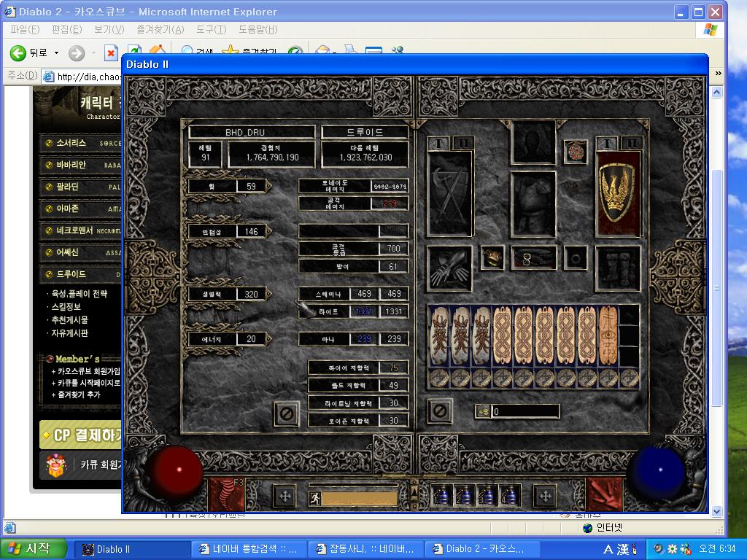Image resolution: width=747 pixels, height=560 pixels.
Task: Switch to left weapon set II
Action: 462,143
